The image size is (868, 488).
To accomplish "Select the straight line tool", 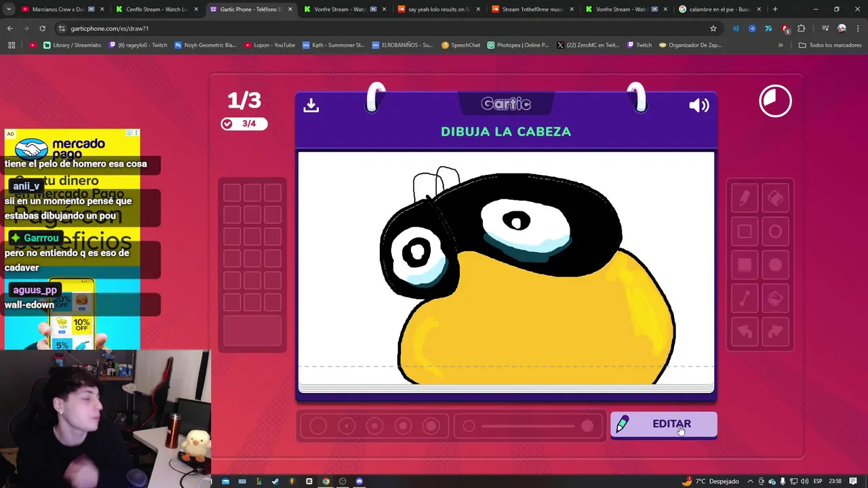I will point(744,298).
